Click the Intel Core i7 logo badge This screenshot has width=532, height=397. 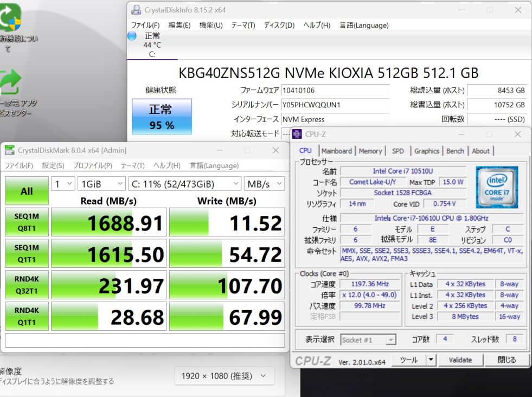[497, 187]
